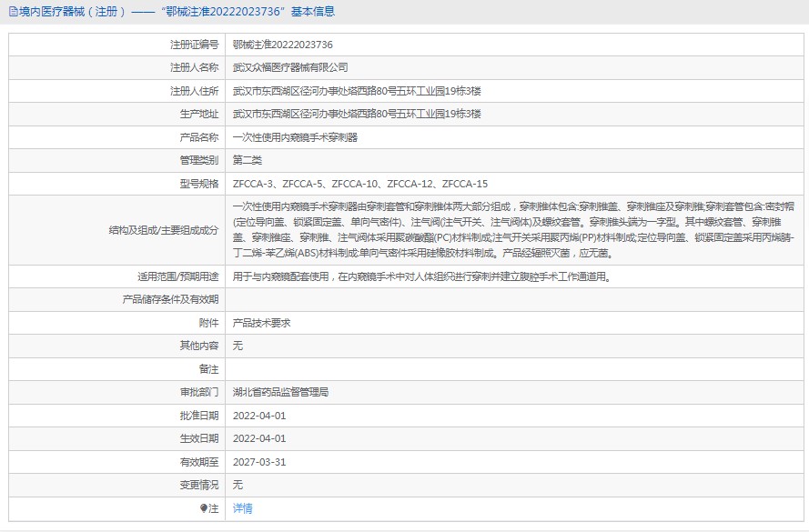Click the 生产地址 address value

pos(357,114)
